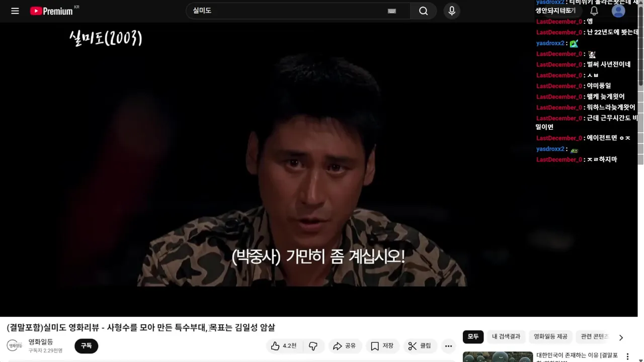Click the video player showing 실미도

(318, 168)
